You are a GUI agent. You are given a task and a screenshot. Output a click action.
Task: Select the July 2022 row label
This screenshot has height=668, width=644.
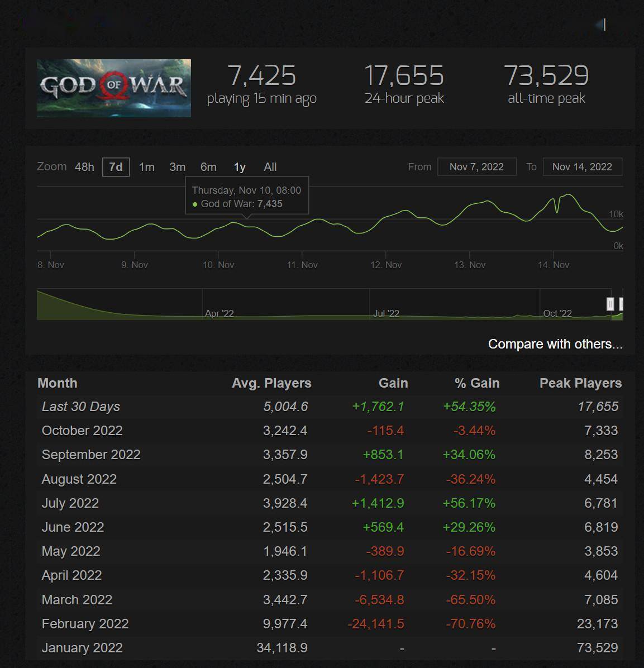pos(70,503)
